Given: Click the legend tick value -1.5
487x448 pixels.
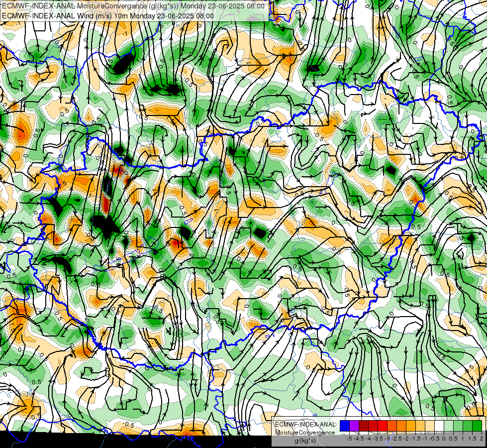Looking at the screenshot, I should point(415,439).
